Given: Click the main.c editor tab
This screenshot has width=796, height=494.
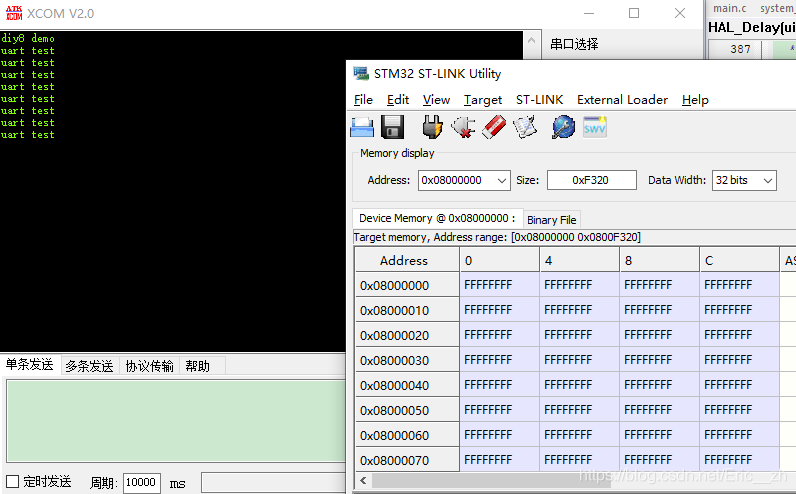Looking at the screenshot, I should [x=729, y=8].
